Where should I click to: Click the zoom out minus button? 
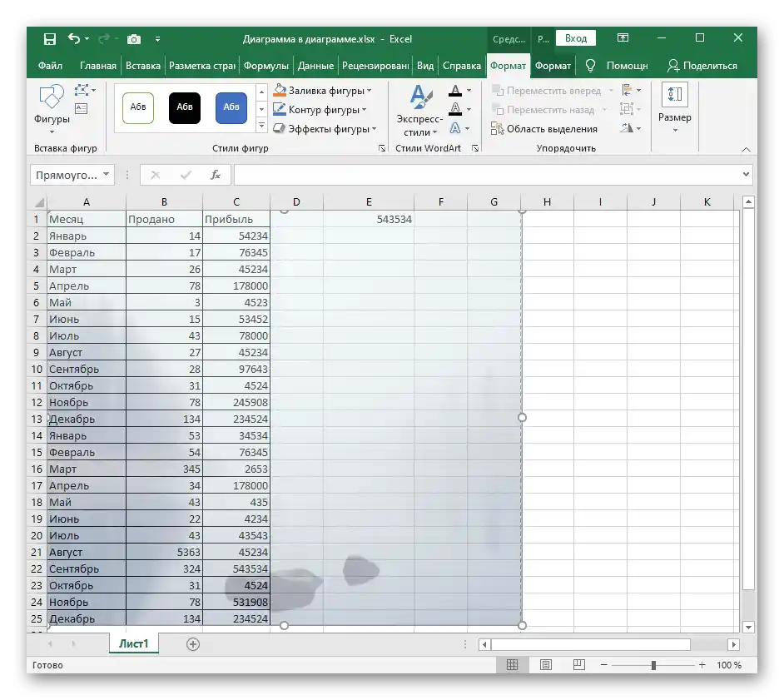(604, 665)
